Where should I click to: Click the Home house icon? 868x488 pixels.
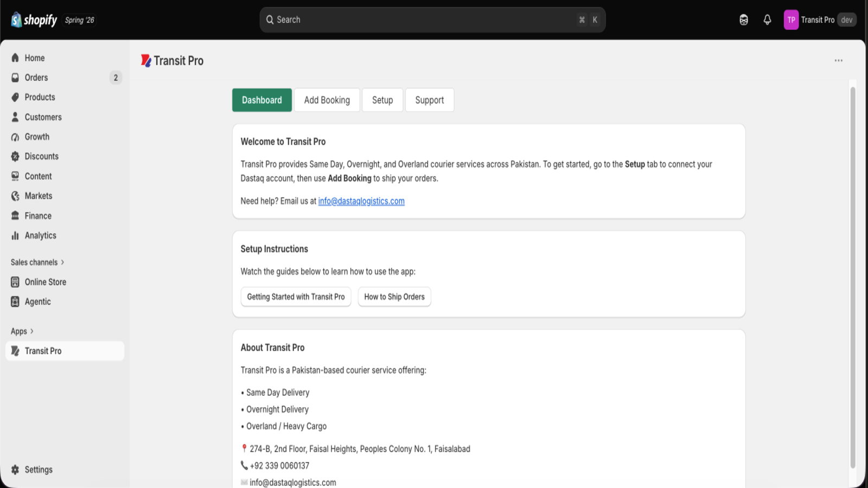(15, 58)
